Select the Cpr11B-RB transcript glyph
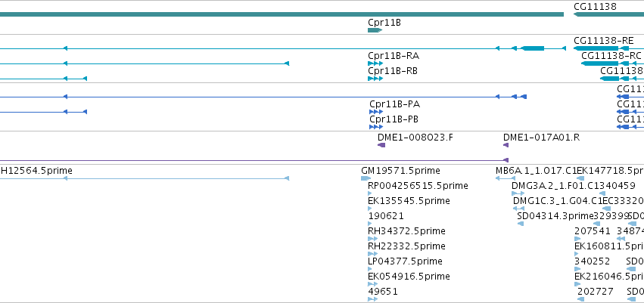This screenshot has width=644, height=303. pyautogui.click(x=375, y=79)
